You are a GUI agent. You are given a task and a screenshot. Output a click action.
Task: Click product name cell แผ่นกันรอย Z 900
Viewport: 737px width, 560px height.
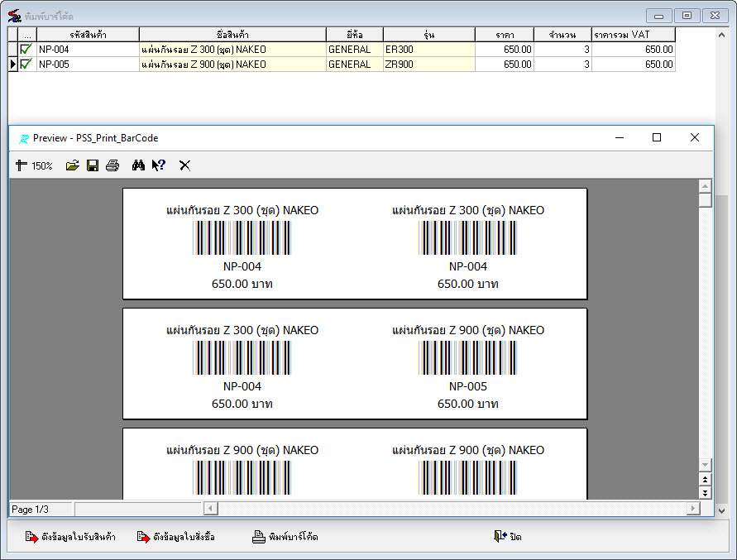pyautogui.click(x=232, y=65)
